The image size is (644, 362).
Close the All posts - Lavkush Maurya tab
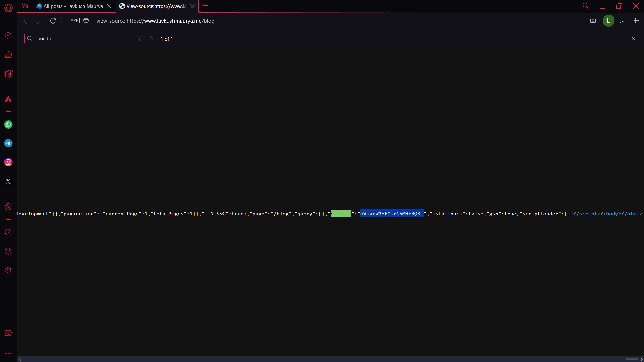pos(109,6)
